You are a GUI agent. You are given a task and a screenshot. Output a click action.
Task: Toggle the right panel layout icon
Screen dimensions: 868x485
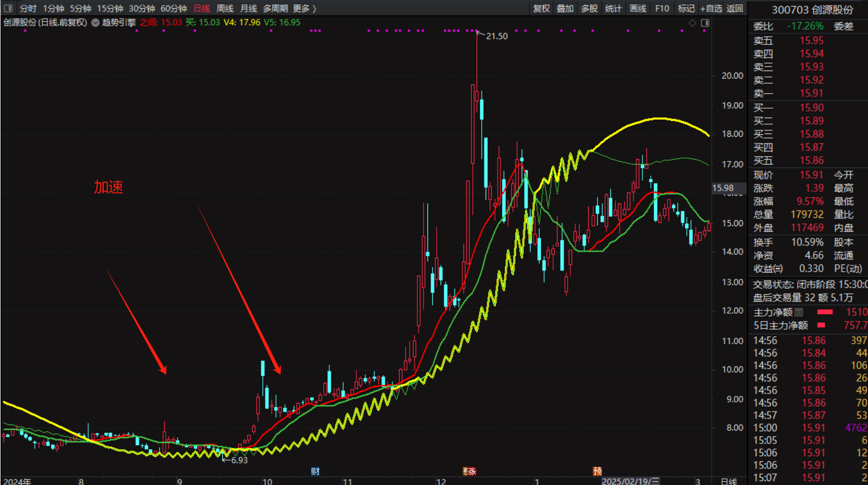pyautogui.click(x=705, y=23)
